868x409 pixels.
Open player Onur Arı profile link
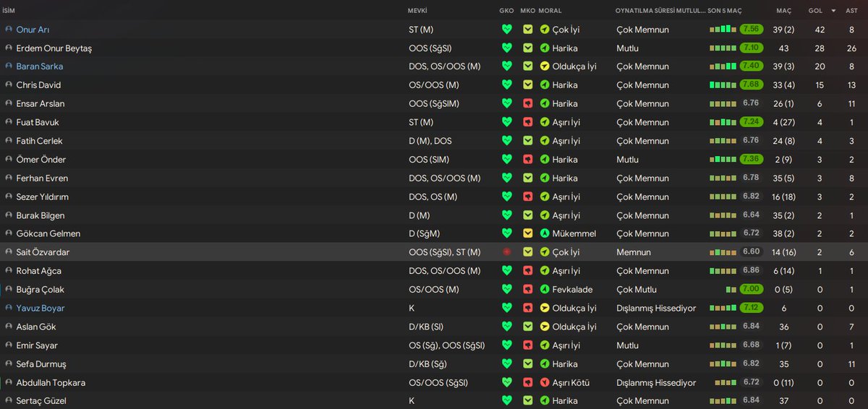33,30
